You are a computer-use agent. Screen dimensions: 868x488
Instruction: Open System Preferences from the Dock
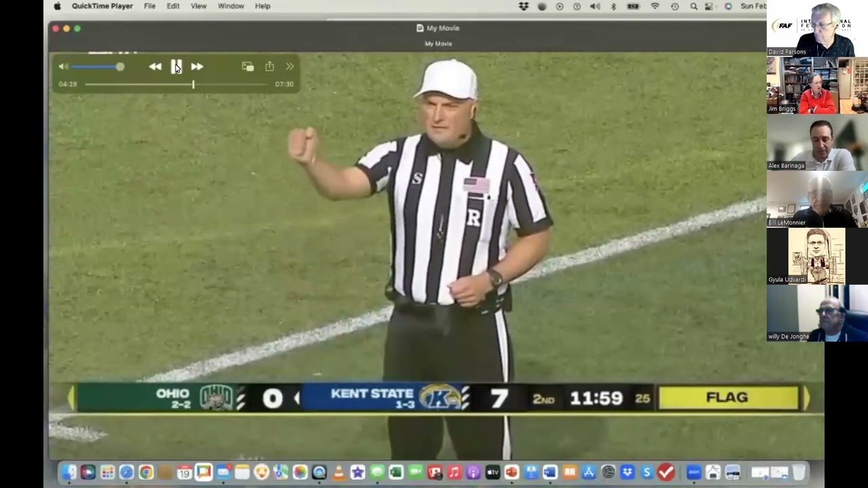(x=608, y=472)
